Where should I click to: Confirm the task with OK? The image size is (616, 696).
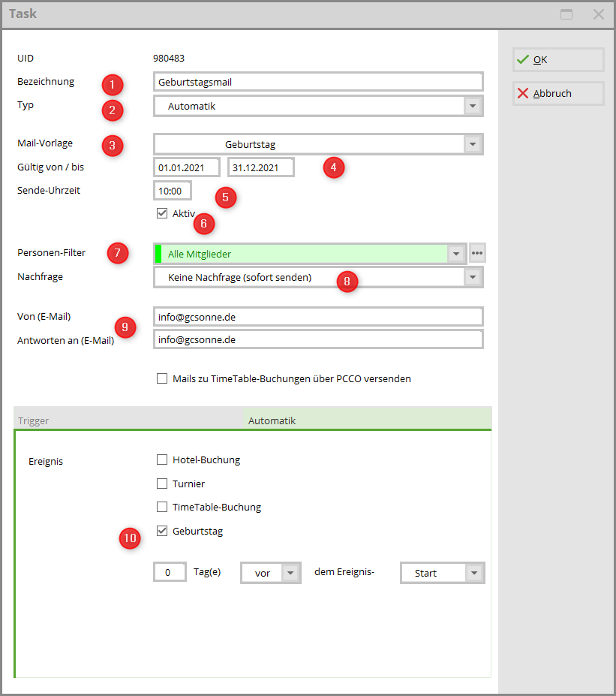point(558,59)
